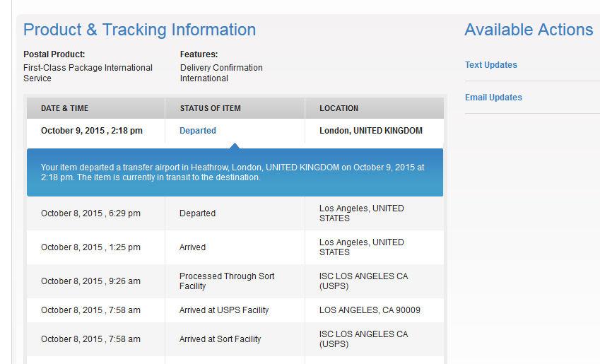Open the Text Updates link
Screen dimensions: 600x364
[x=491, y=65]
